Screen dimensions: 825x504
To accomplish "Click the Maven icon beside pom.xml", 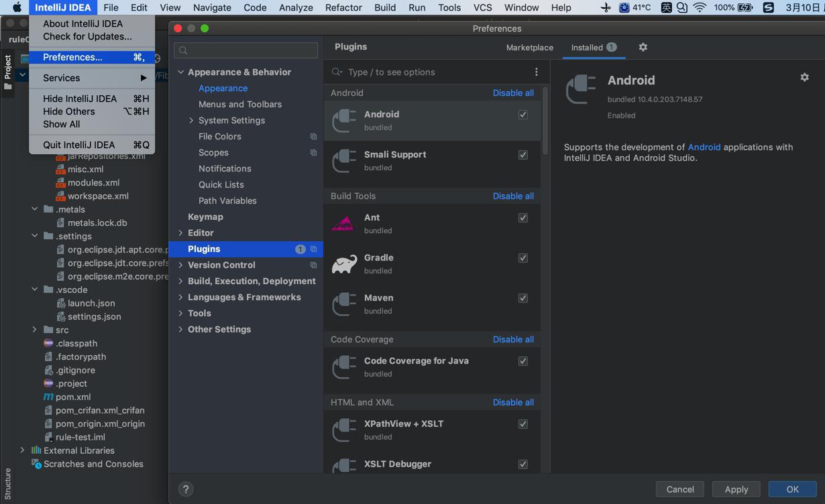I will [48, 397].
